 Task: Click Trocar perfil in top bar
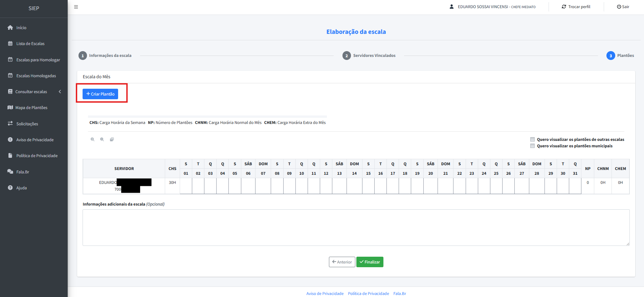pyautogui.click(x=576, y=7)
